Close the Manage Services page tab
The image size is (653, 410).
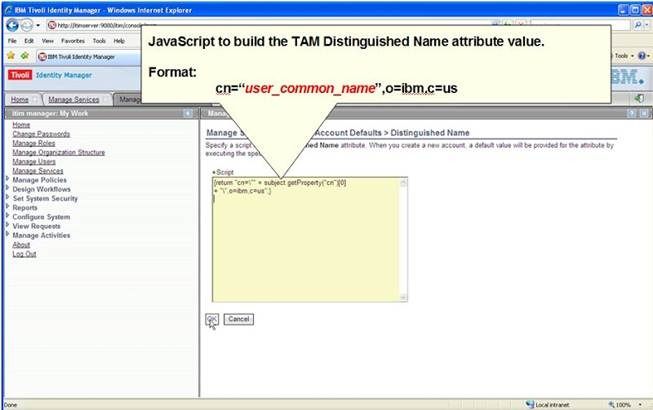tap(106, 99)
